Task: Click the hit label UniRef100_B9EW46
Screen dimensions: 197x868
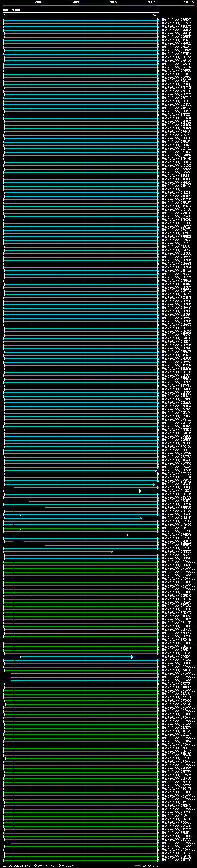Action: coord(177,542)
